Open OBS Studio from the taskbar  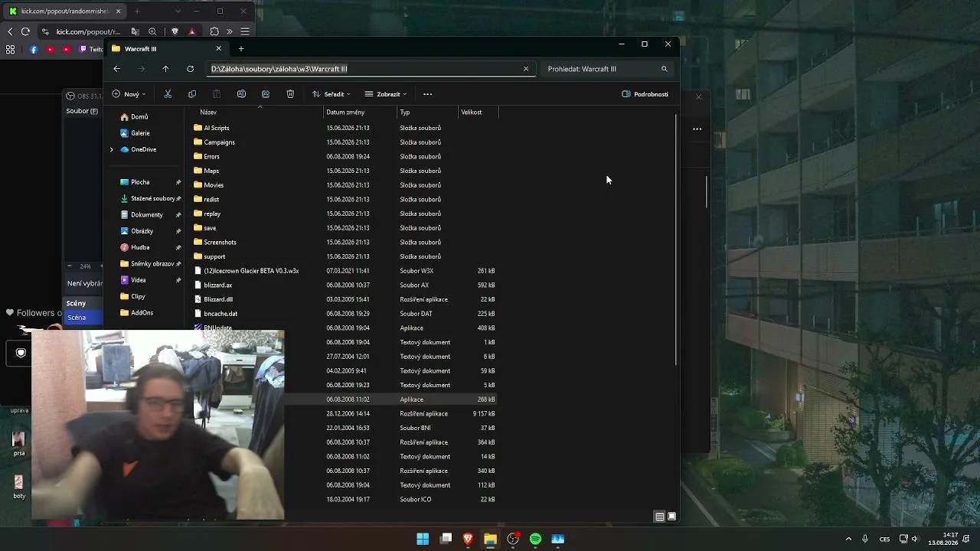513,539
